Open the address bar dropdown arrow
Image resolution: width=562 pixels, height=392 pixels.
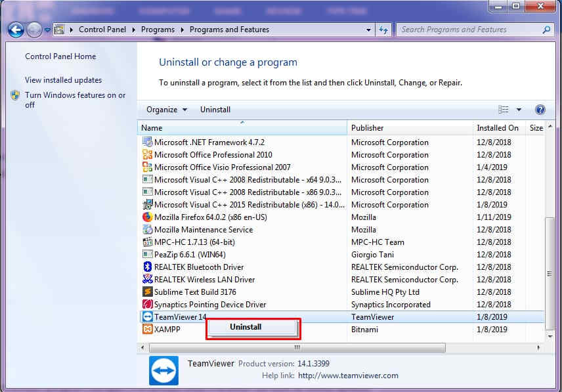369,30
